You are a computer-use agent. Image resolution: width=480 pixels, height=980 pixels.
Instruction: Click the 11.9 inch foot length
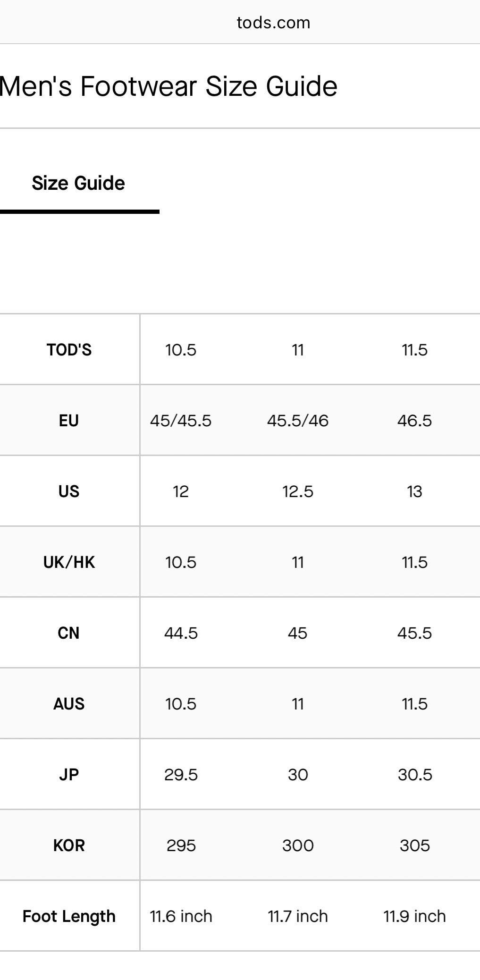[415, 916]
